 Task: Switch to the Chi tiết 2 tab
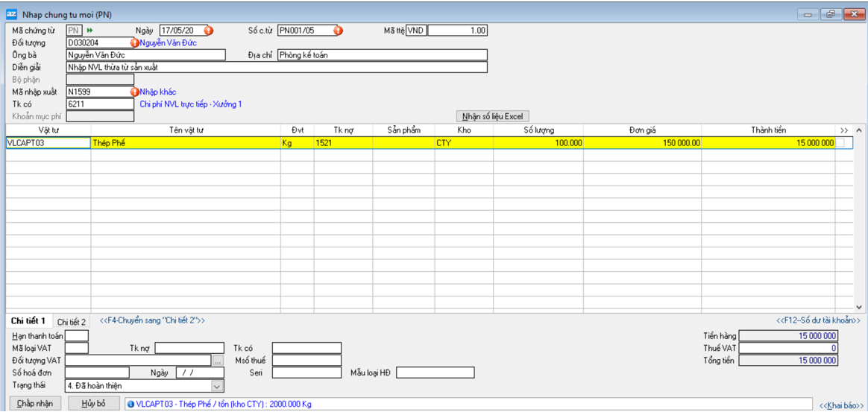click(x=72, y=321)
